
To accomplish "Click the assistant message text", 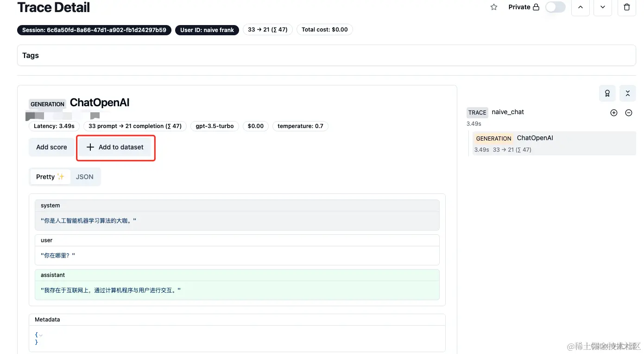I will click(x=111, y=290).
